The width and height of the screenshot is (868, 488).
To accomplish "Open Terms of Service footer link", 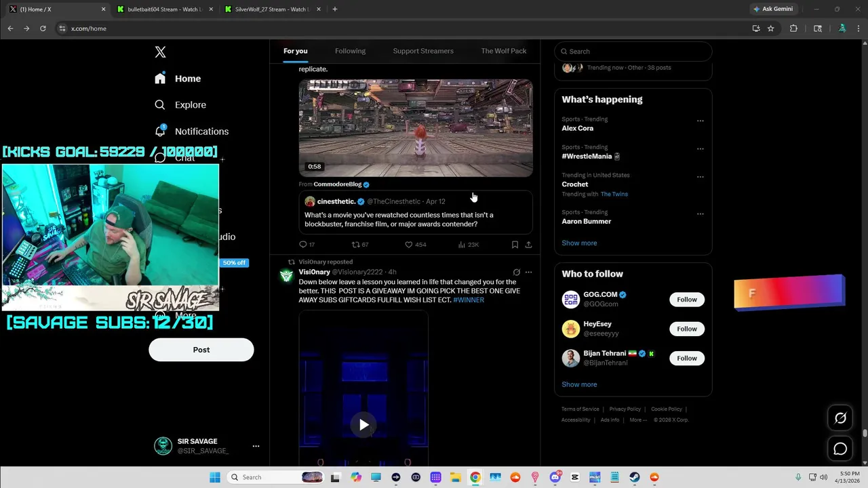I will pos(580,409).
